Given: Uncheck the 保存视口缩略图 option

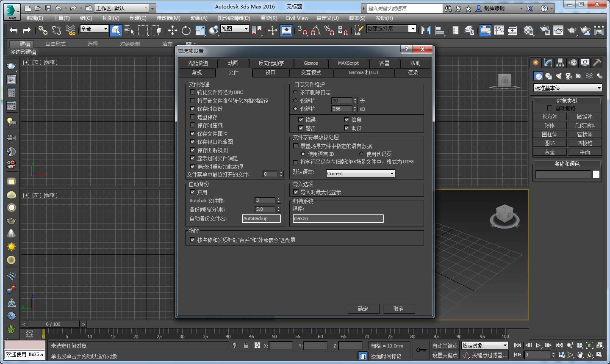Looking at the screenshot, I should [x=193, y=142].
